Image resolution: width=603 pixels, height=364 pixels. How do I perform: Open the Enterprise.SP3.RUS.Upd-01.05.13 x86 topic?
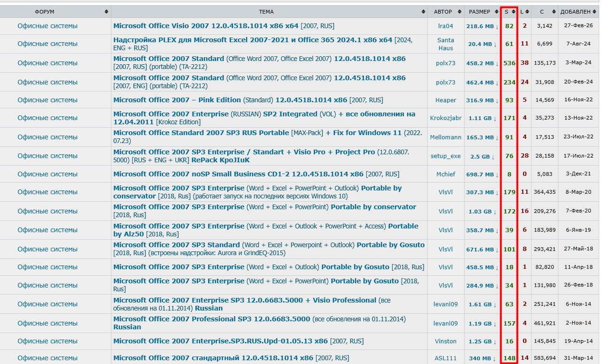pos(239,341)
